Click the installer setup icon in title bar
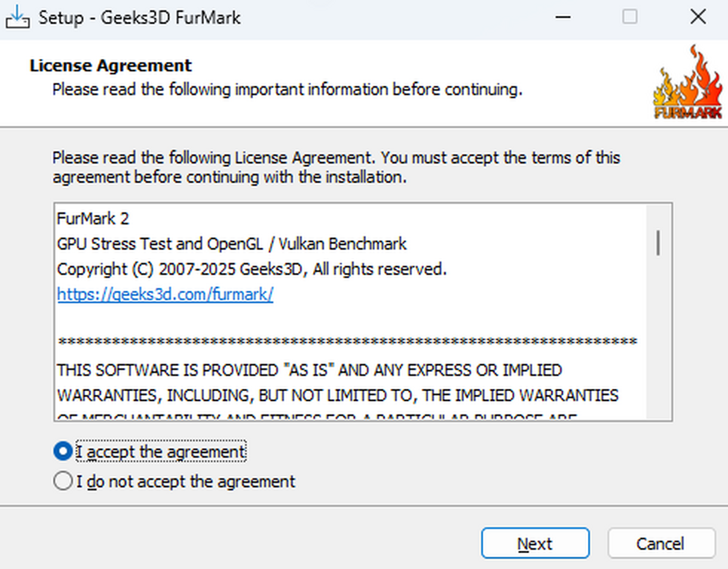This screenshot has height=569, width=728. pyautogui.click(x=18, y=17)
